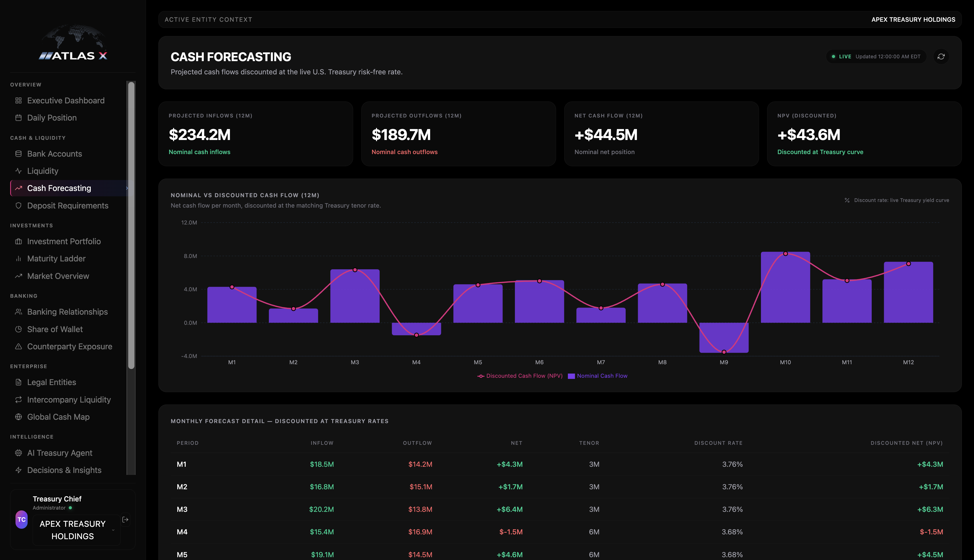Toggle Nominal Cash Flow legend entry

598,376
